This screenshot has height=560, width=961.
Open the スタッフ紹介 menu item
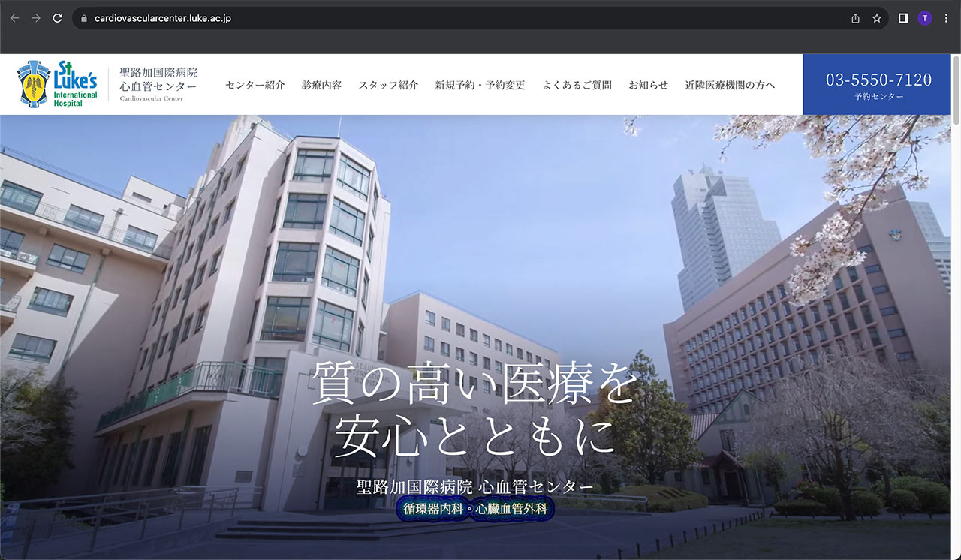click(x=388, y=85)
